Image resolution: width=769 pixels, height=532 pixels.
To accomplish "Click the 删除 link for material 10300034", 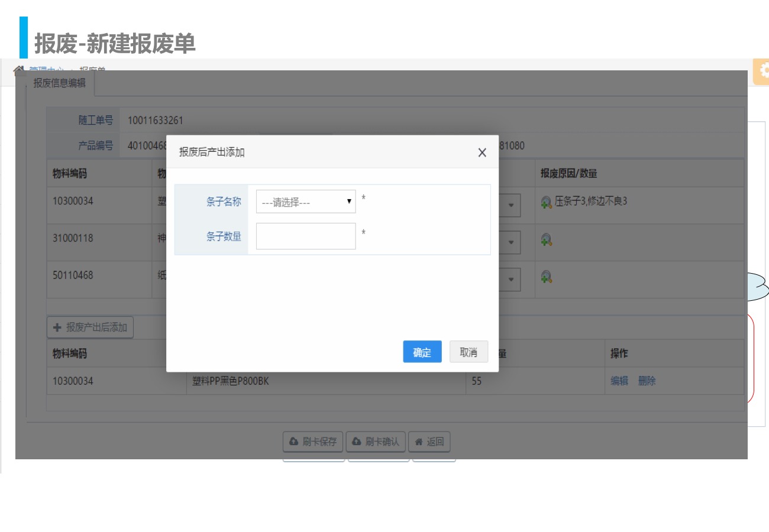I will click(647, 381).
